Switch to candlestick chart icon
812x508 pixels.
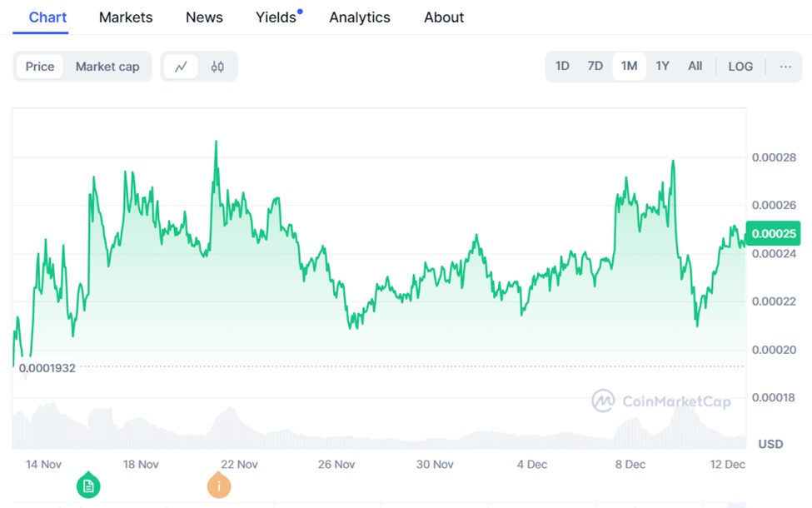pos(217,67)
